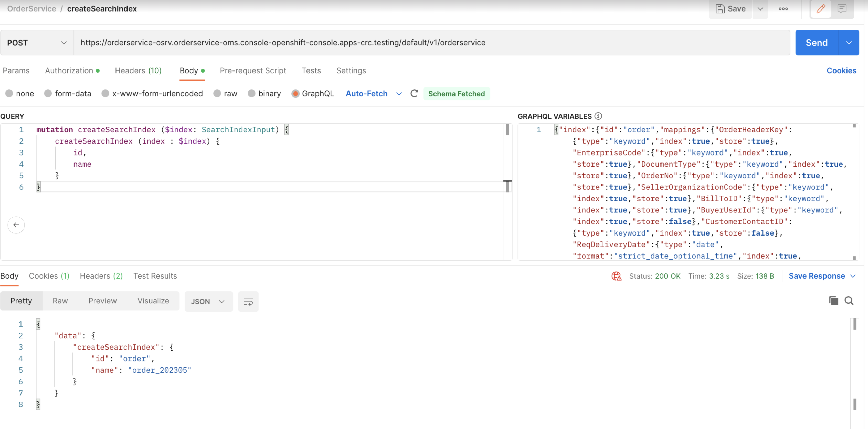
Task: Toggle line wrapping icon in response toolbar
Action: pos(248,301)
